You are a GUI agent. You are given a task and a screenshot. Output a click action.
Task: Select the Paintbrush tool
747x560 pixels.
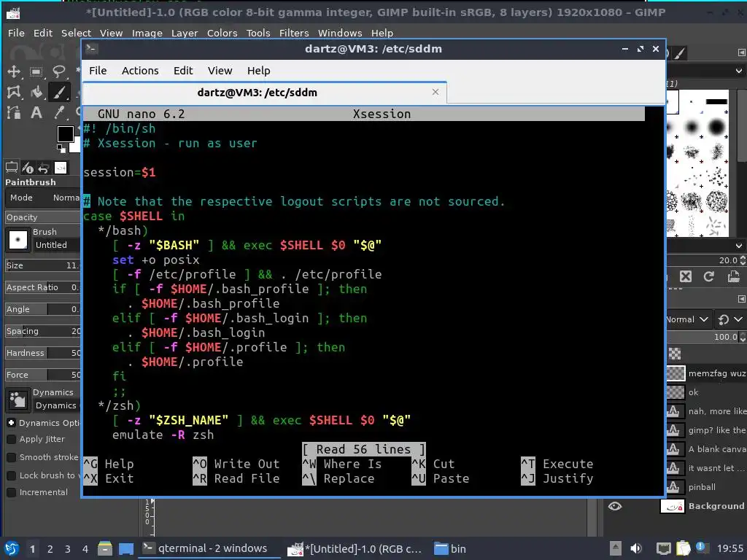click(59, 92)
